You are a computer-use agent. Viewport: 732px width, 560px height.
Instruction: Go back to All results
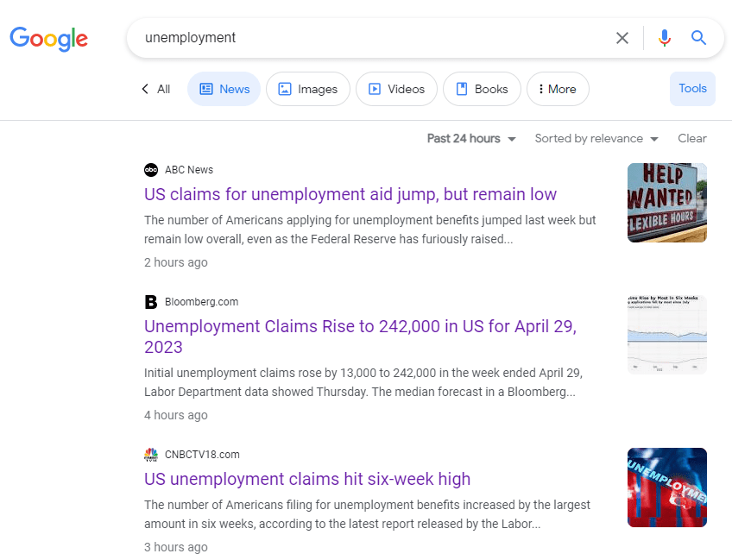point(155,89)
